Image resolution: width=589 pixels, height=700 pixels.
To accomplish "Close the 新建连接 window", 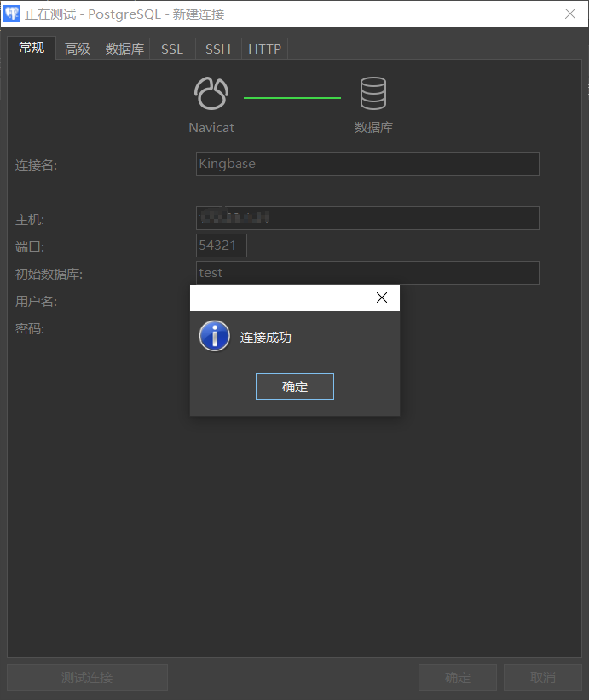I will click(x=570, y=14).
